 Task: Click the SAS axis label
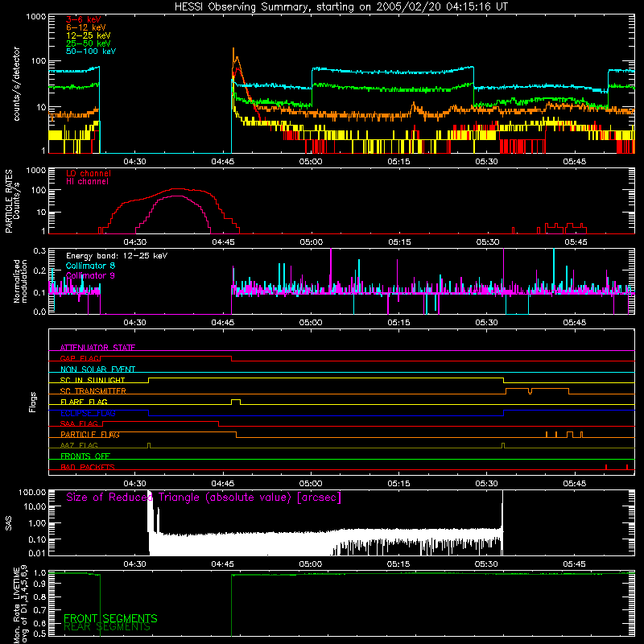point(9,523)
